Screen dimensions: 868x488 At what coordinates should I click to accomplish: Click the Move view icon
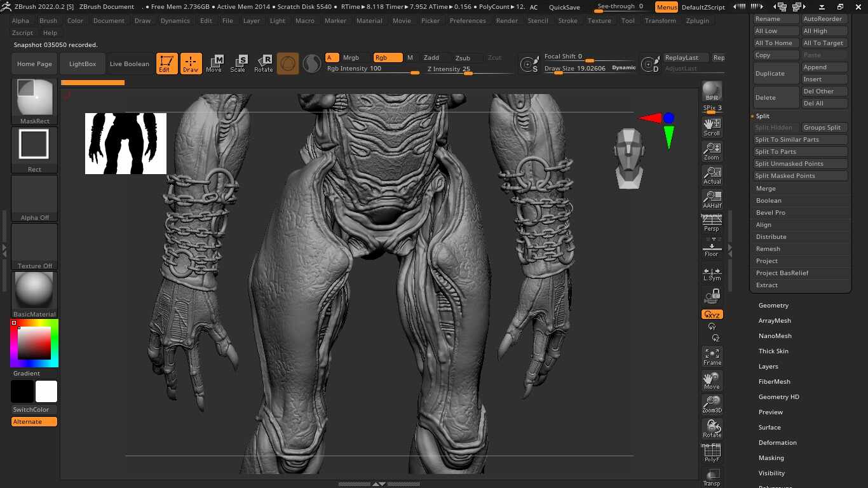coord(712,381)
